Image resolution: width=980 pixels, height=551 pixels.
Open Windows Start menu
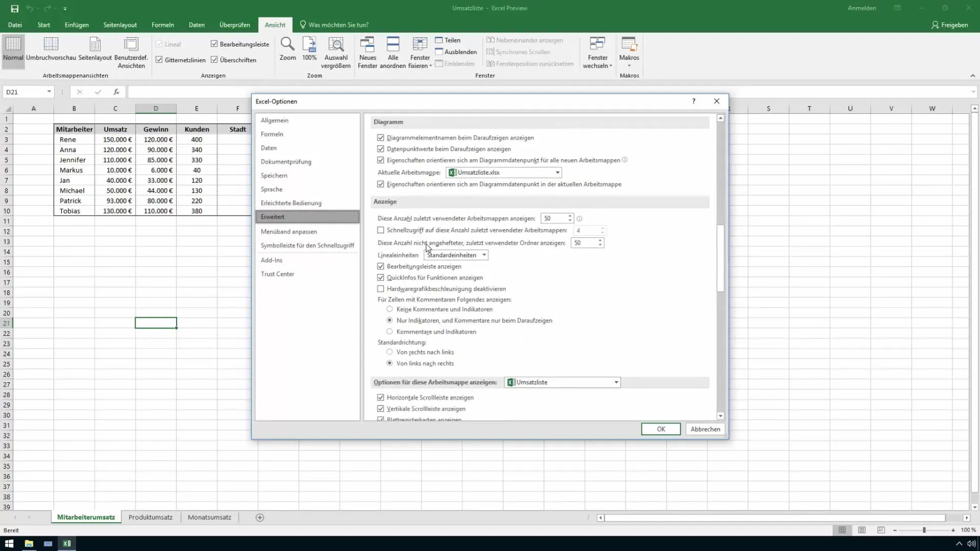click(9, 543)
